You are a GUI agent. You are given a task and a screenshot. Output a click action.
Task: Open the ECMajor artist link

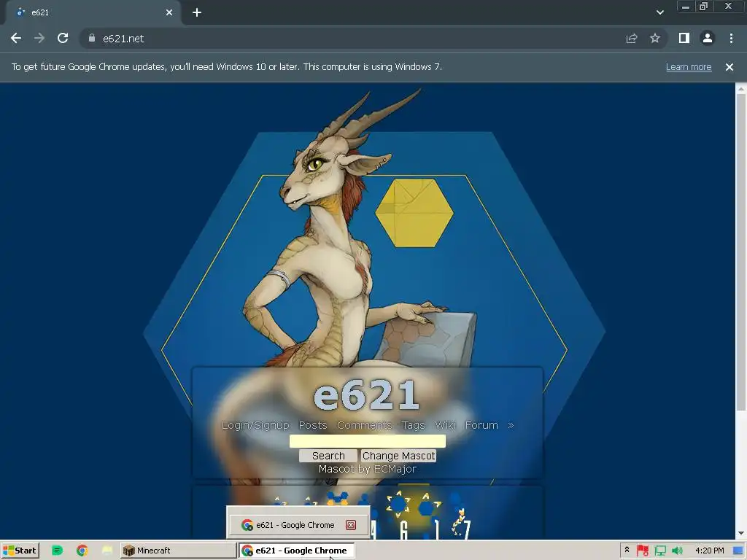coord(395,469)
